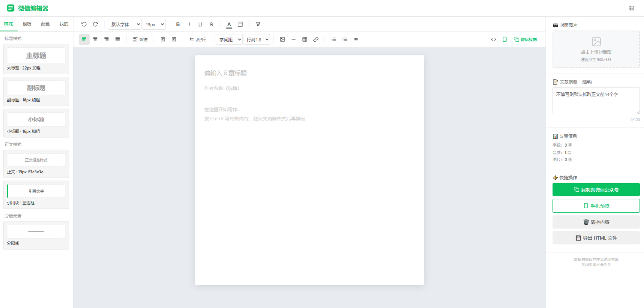This screenshot has width=644, height=308.
Task: Click 微信复制 in the toolbar
Action: (x=525, y=39)
